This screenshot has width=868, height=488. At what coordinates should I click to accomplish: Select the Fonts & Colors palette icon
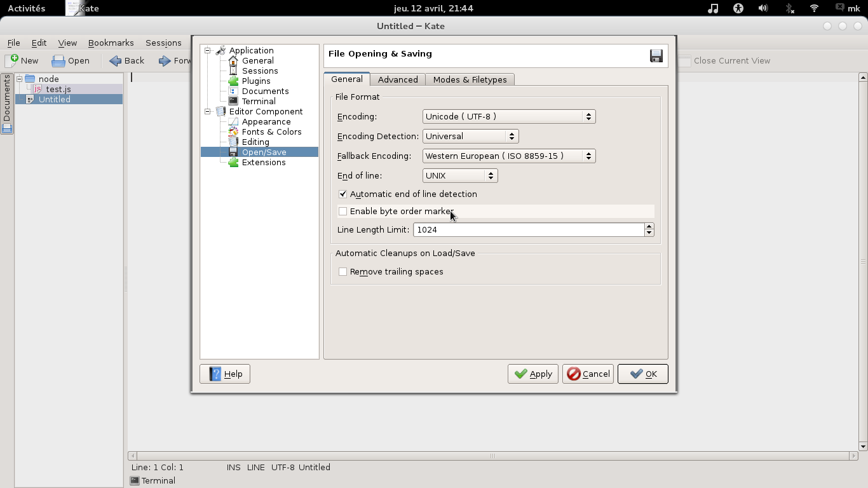[x=233, y=132]
